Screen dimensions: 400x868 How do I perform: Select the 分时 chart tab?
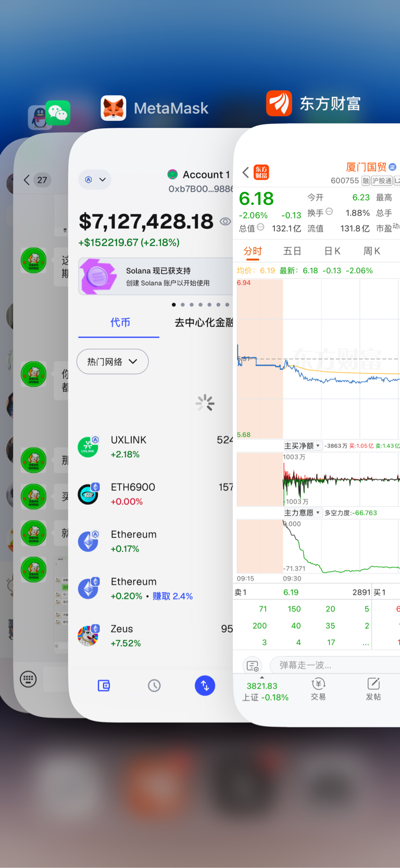[253, 251]
